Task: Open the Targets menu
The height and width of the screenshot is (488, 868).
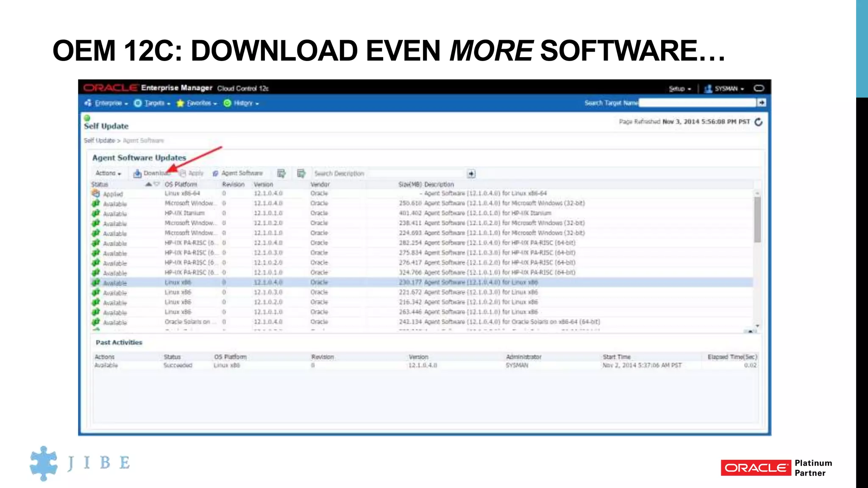Action: [152, 103]
